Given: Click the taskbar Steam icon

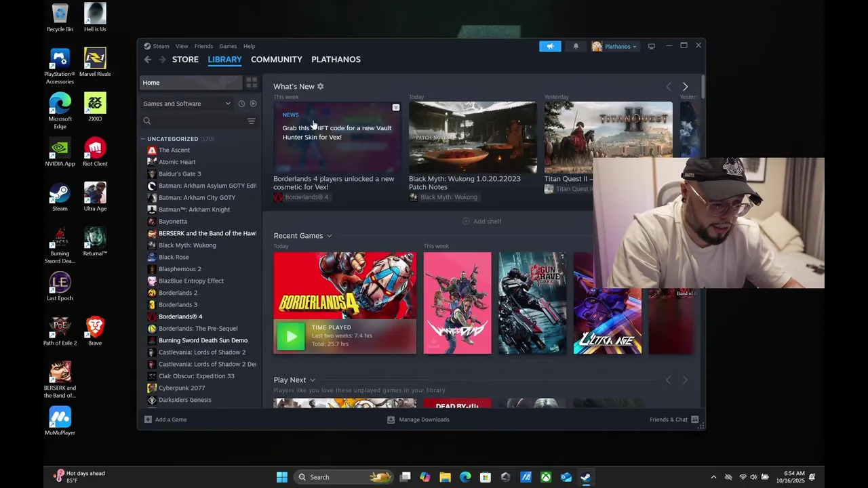Looking at the screenshot, I should click(586, 477).
